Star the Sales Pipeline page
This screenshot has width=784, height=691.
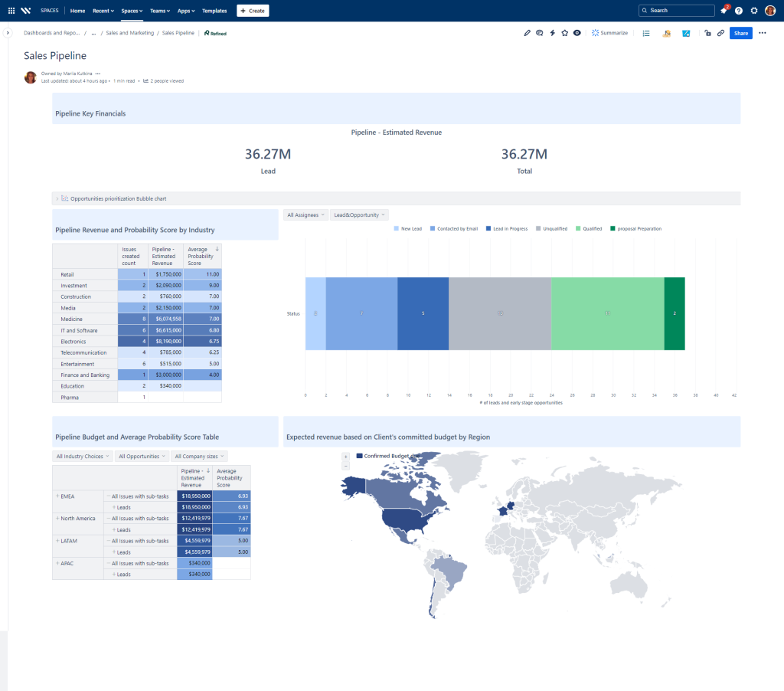click(564, 33)
